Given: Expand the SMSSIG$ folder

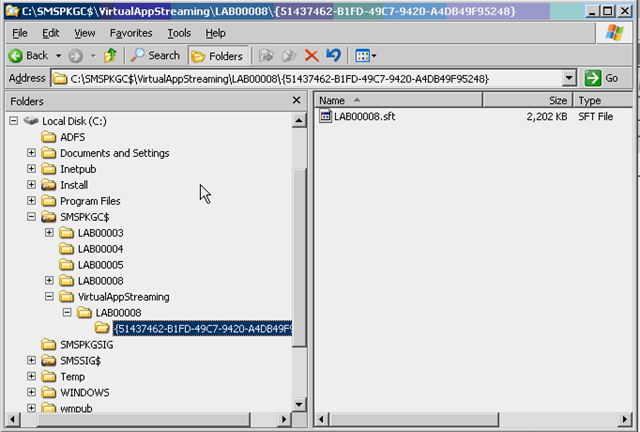Looking at the screenshot, I should [31, 360].
